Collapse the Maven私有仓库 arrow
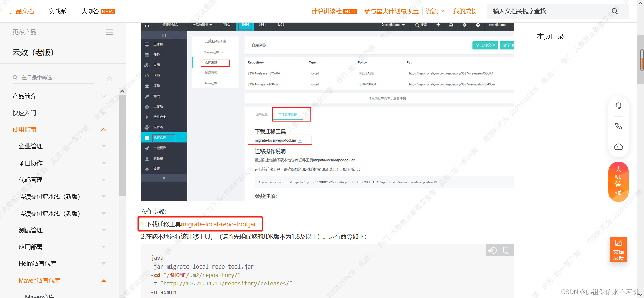 tap(104, 281)
